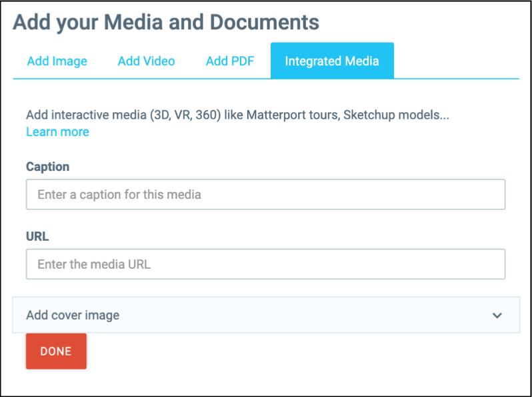Click the 'Add cover image' label text
The height and width of the screenshot is (397, 532).
point(73,316)
